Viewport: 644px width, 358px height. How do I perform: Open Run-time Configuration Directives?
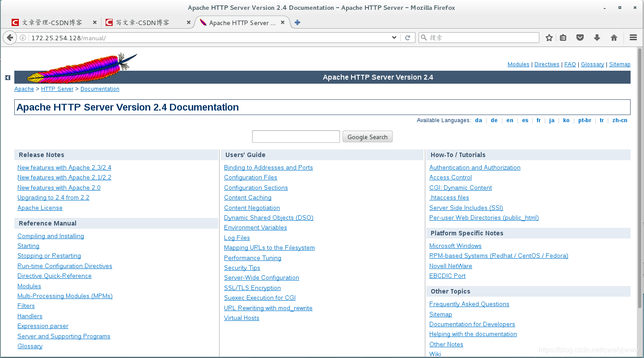pyautogui.click(x=65, y=266)
